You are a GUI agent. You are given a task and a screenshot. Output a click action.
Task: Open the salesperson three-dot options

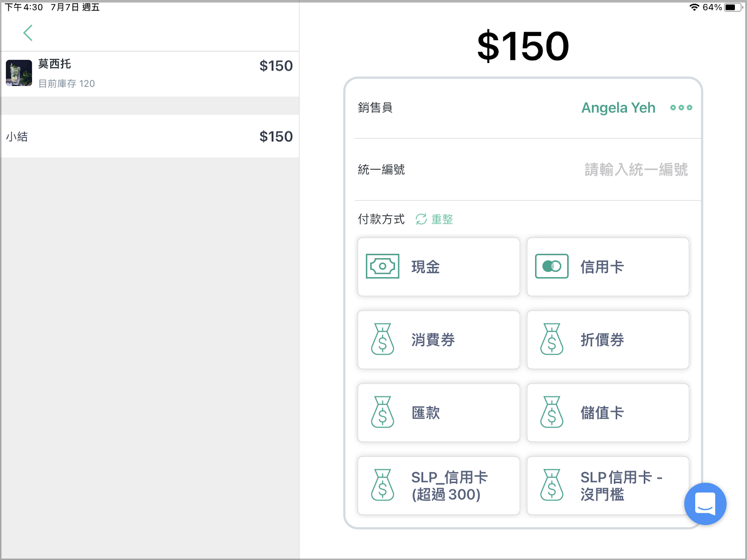click(681, 108)
